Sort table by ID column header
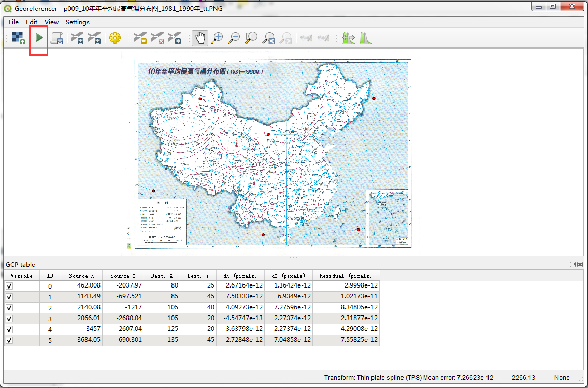The width and height of the screenshot is (588, 388). 50,276
